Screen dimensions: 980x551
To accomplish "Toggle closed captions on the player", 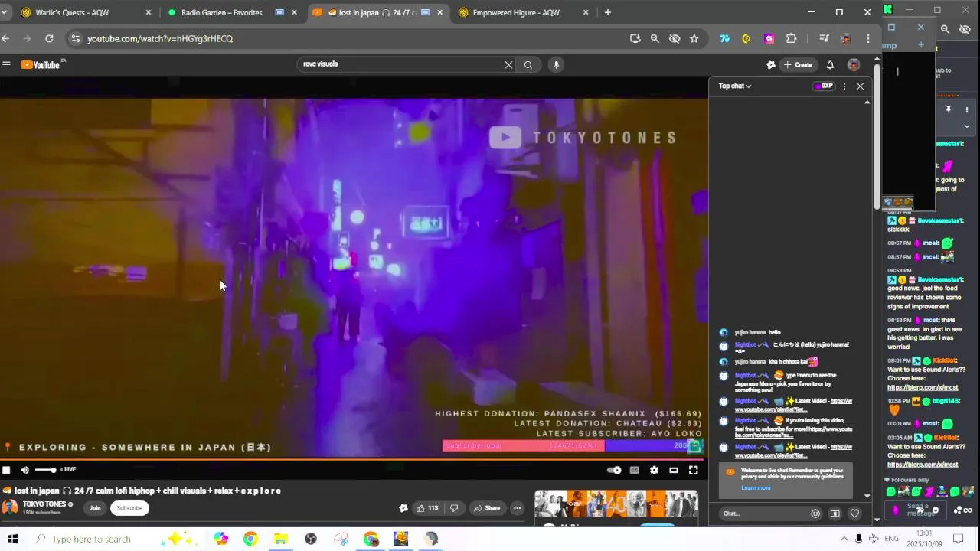I will [635, 471].
